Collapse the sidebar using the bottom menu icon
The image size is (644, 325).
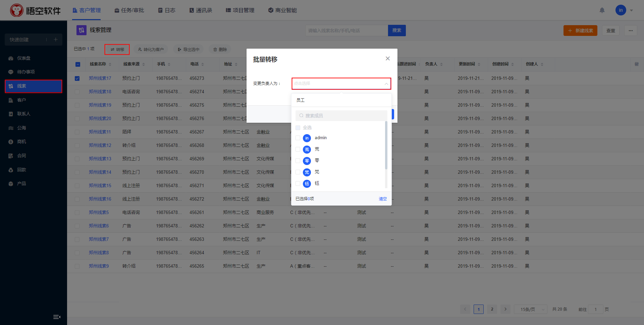(x=57, y=317)
